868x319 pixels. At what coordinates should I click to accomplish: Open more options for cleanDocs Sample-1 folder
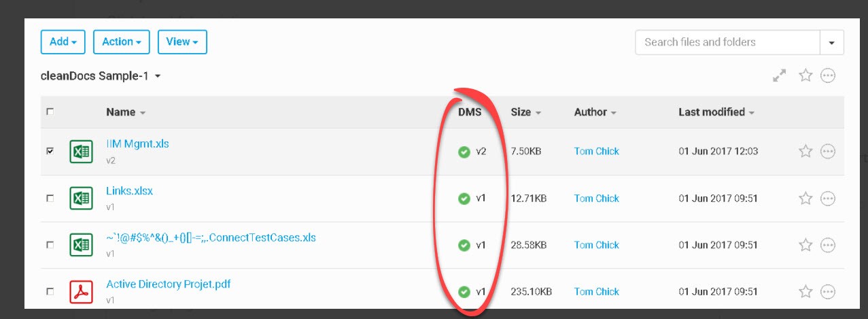click(x=828, y=75)
